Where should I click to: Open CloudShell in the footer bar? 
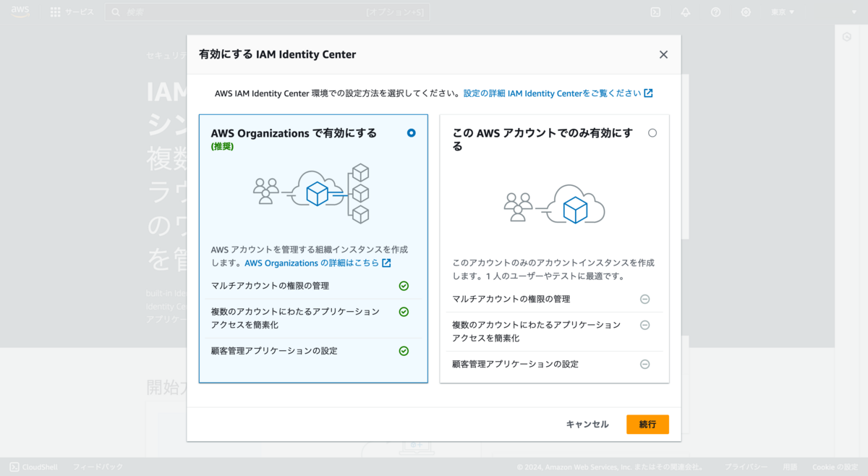pyautogui.click(x=33, y=467)
